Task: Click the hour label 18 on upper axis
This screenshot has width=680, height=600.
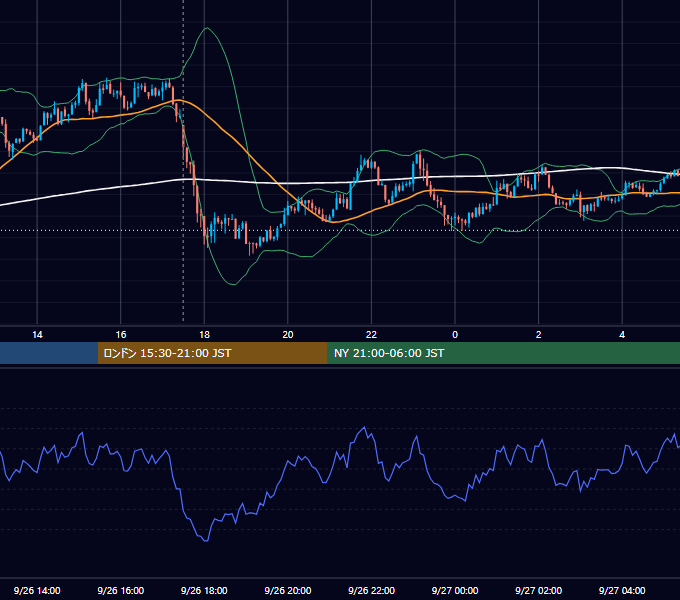Action: tap(204, 335)
